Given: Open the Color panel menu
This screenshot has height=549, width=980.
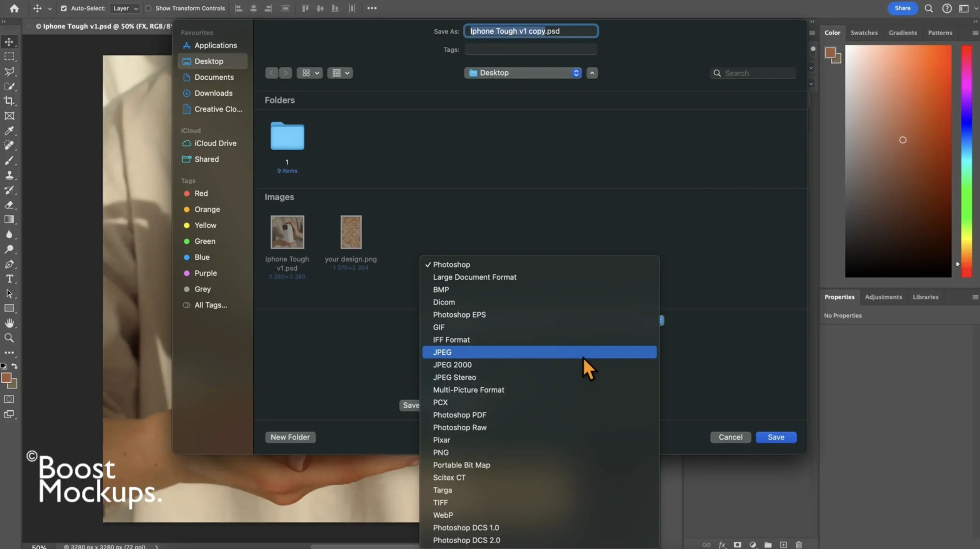Looking at the screenshot, I should tap(975, 33).
